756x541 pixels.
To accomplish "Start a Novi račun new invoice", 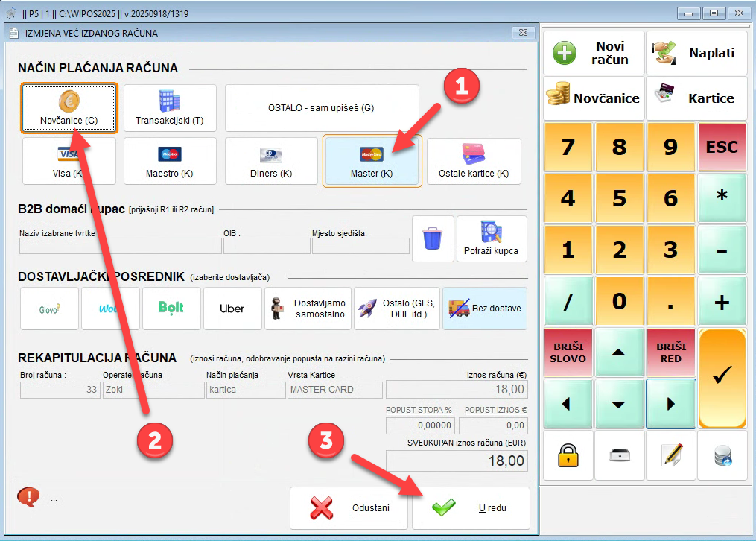I will click(594, 54).
